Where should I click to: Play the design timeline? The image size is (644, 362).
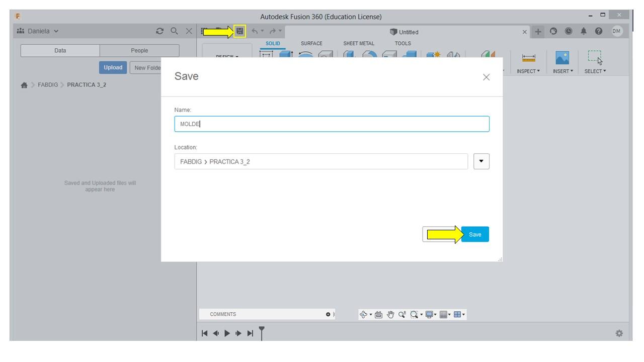pyautogui.click(x=226, y=333)
